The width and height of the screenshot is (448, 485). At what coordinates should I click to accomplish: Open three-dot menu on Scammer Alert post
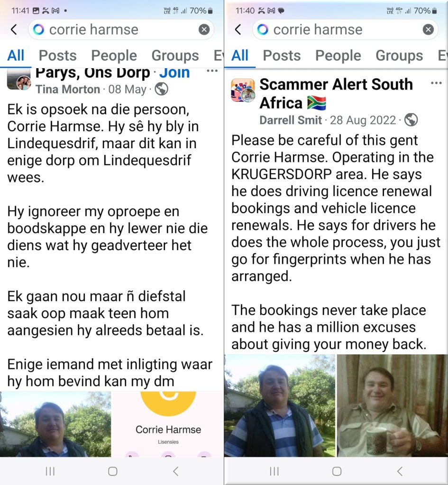click(436, 83)
